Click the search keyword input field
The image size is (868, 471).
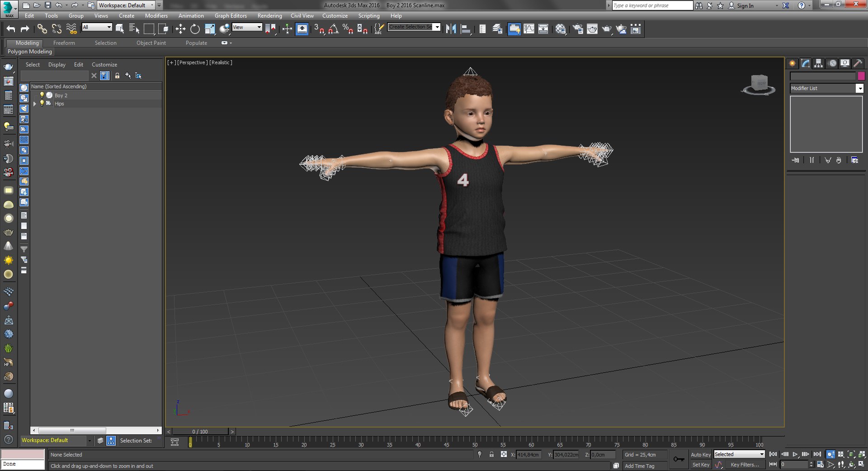click(x=652, y=5)
